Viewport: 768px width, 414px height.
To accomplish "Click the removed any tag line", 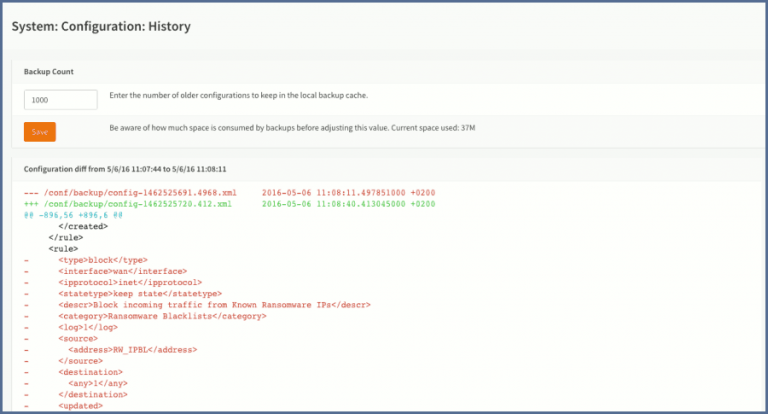I will tap(96, 383).
